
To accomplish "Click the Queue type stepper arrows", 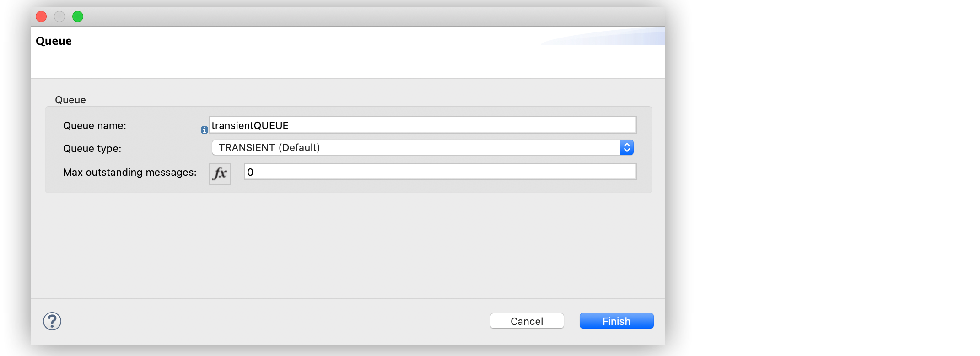I will tap(627, 147).
